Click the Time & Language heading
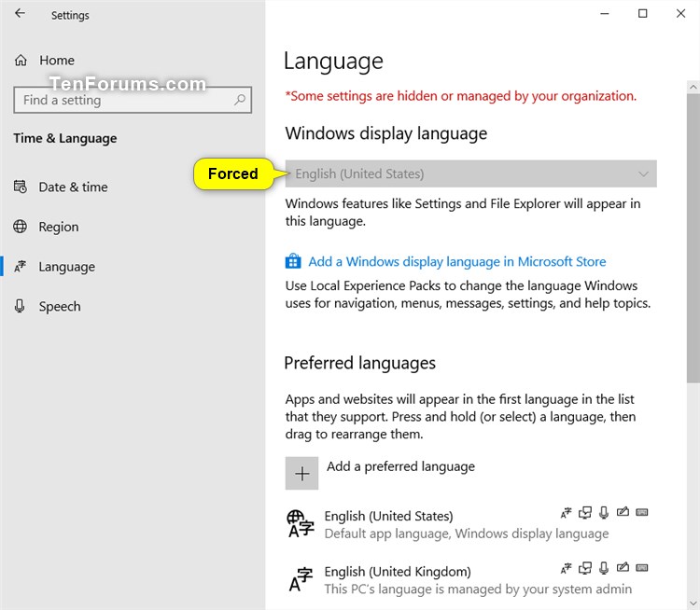Viewport: 700px width, 610px height. [x=65, y=138]
